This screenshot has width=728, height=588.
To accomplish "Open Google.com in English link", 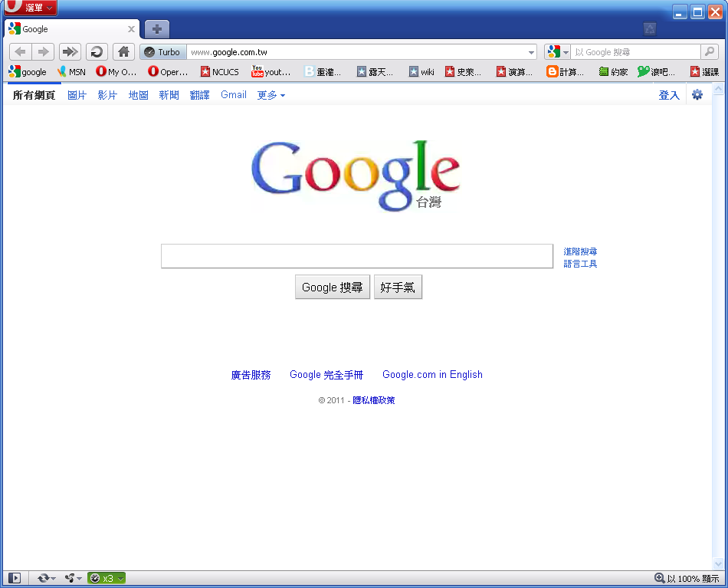I will (x=432, y=375).
